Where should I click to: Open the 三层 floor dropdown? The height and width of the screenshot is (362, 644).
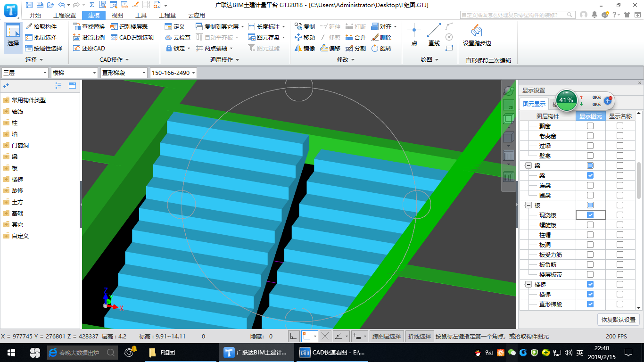pyautogui.click(x=25, y=73)
